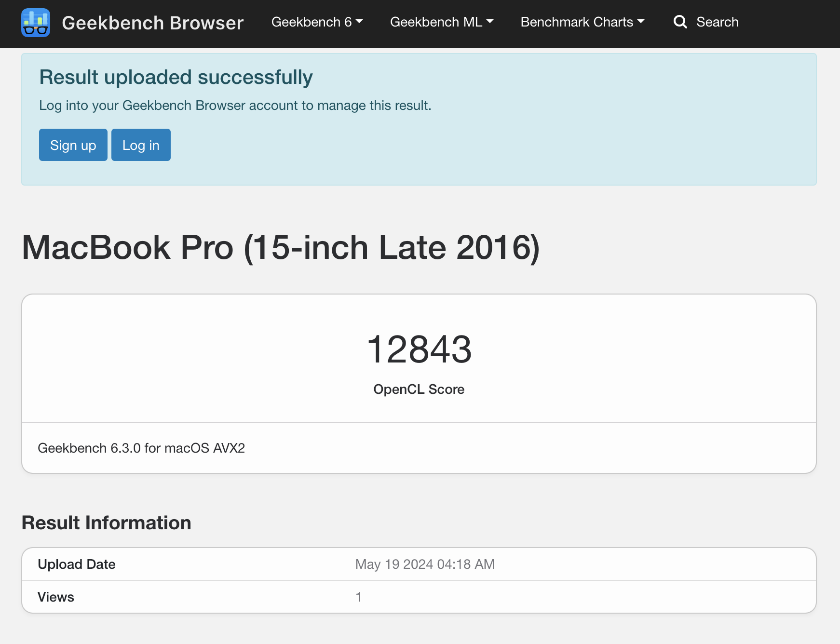Click the Search text in navbar
This screenshot has height=644, width=840.
pos(717,22)
